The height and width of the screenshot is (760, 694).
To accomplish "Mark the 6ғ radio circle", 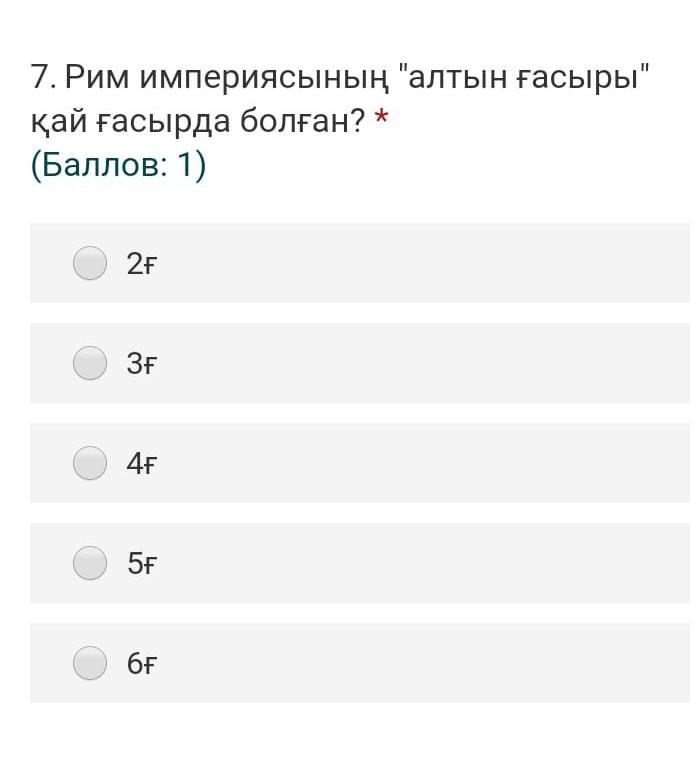I will (90, 663).
